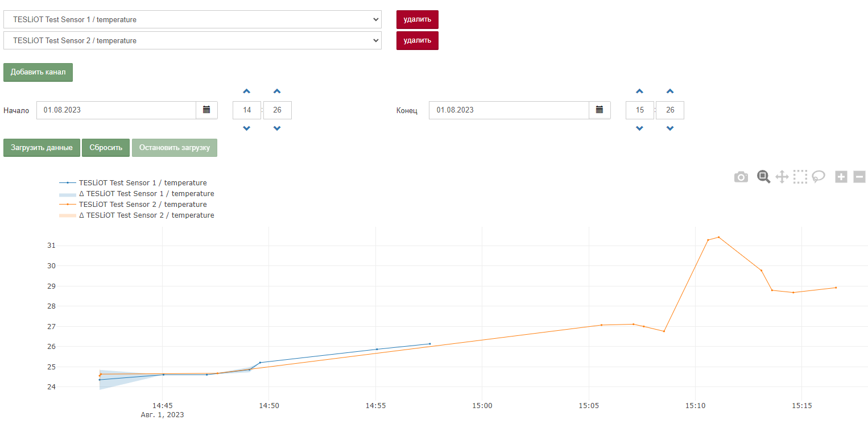Click the Начало label
868x424 pixels.
[x=16, y=111]
